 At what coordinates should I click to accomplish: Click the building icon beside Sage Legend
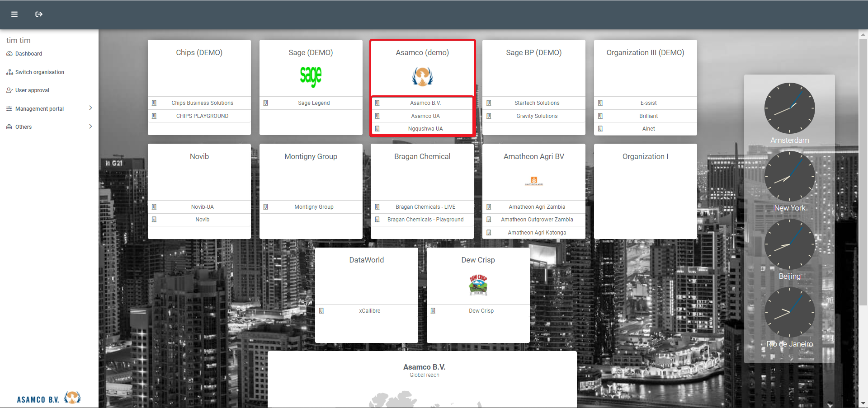[266, 103]
